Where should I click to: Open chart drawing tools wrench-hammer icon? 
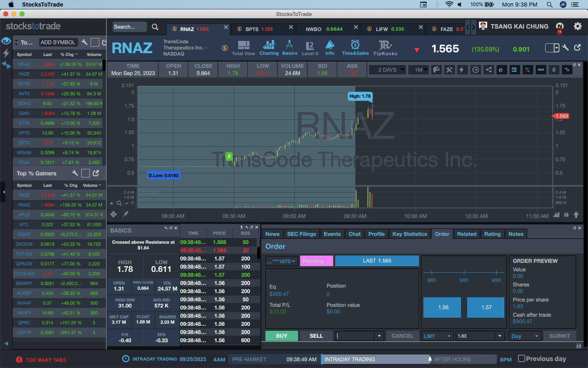[449, 70]
